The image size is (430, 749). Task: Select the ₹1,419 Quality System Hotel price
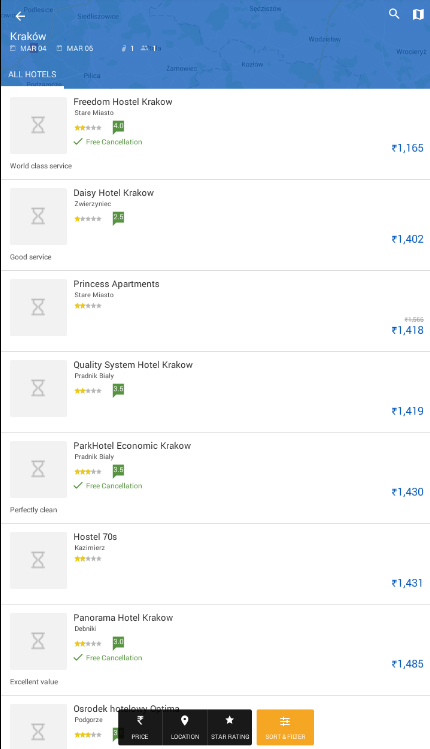(408, 411)
